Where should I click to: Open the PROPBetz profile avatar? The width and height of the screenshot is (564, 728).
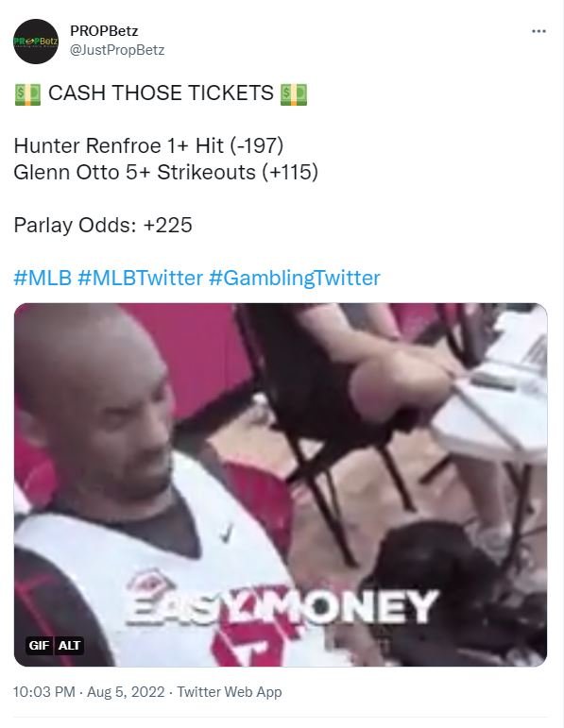click(x=36, y=42)
